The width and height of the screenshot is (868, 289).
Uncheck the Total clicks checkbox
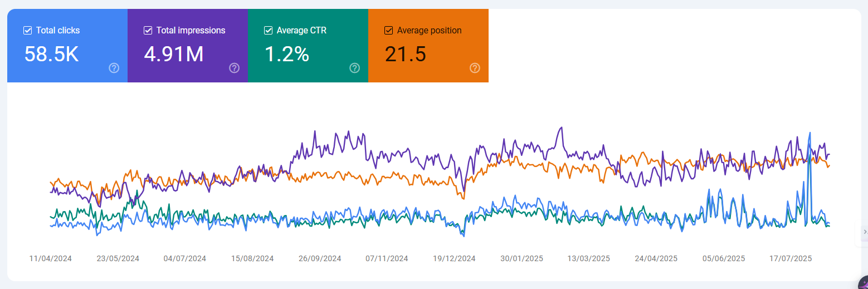[28, 31]
